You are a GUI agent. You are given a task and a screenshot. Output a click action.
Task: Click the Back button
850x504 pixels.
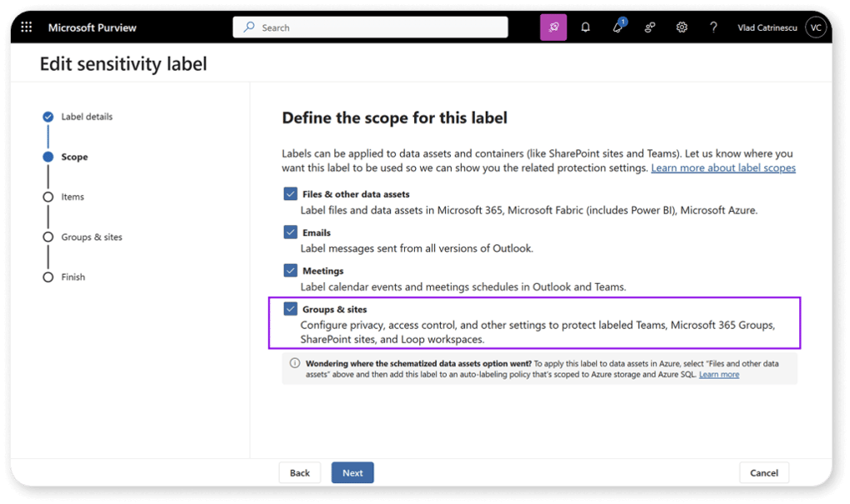300,472
